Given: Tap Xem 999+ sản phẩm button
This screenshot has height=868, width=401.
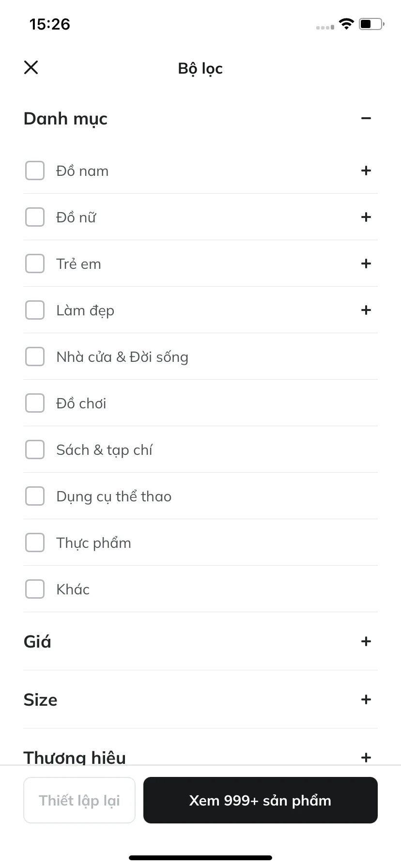Looking at the screenshot, I should point(261,800).
